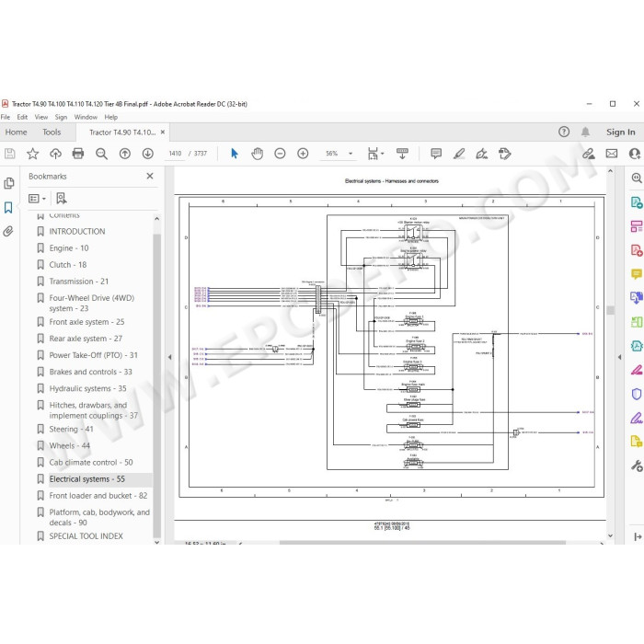
Task: Open the help question mark icon
Action: [x=564, y=132]
